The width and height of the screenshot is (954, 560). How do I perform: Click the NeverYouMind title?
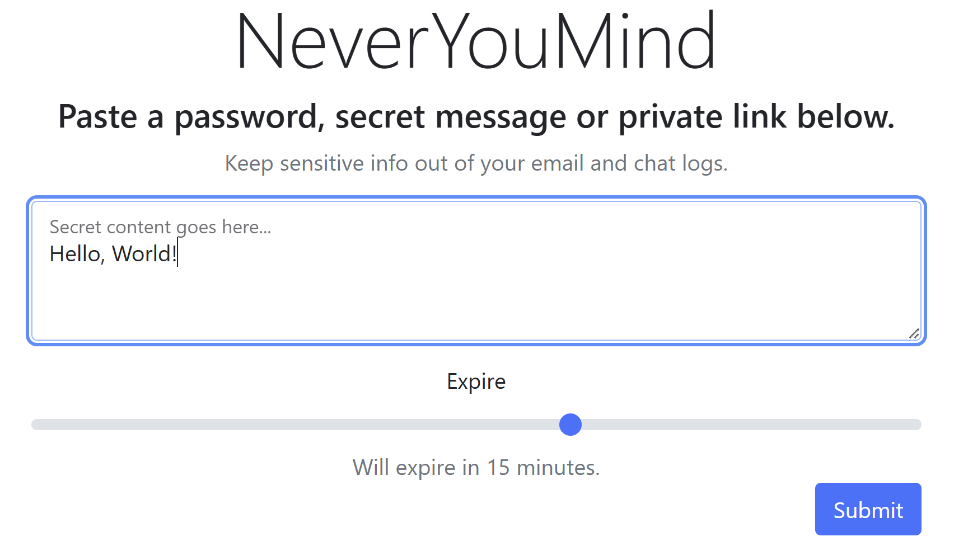click(476, 42)
